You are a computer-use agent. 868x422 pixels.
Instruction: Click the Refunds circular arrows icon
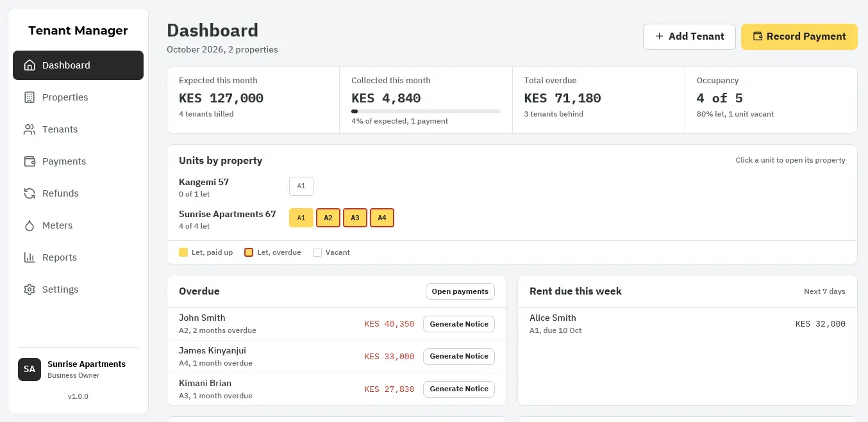tap(29, 193)
